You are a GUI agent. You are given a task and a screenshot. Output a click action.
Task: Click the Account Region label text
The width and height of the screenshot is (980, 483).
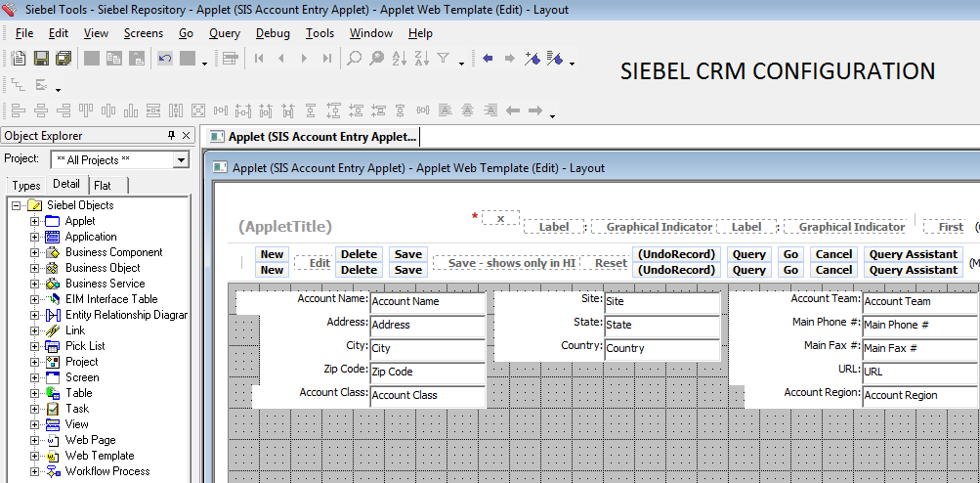coord(823,392)
